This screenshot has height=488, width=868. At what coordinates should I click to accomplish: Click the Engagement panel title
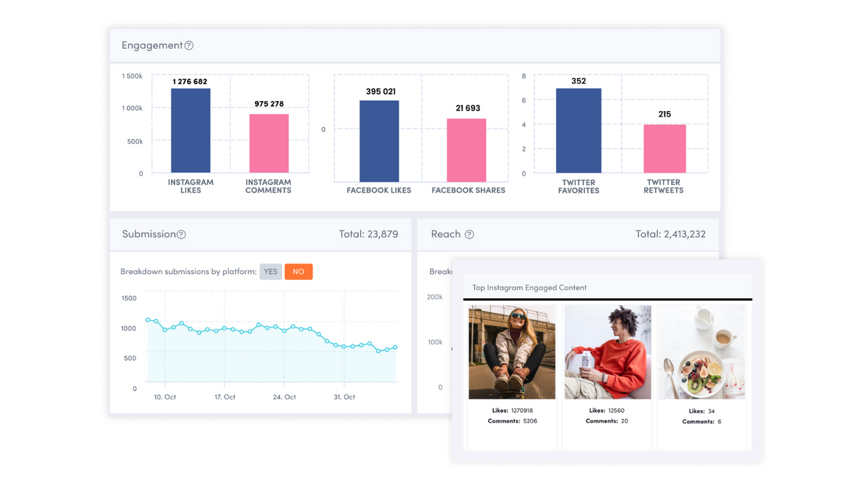point(152,45)
